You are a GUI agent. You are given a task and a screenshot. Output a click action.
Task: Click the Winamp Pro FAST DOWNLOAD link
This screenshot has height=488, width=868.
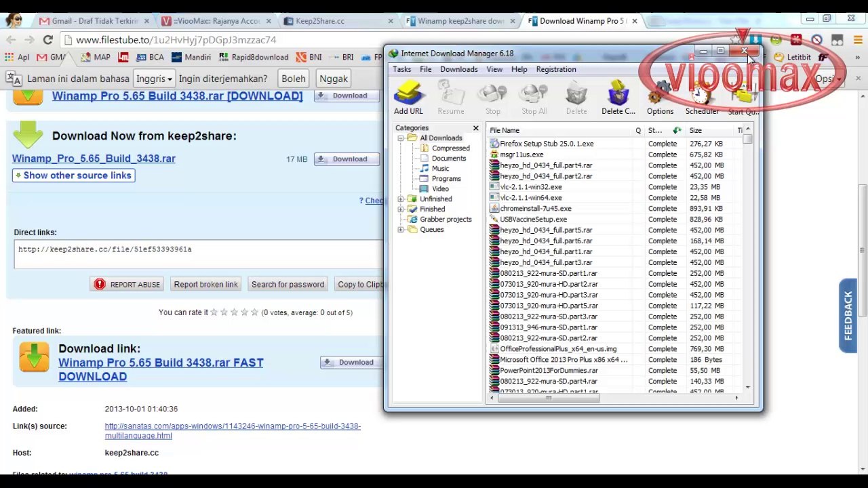point(161,369)
